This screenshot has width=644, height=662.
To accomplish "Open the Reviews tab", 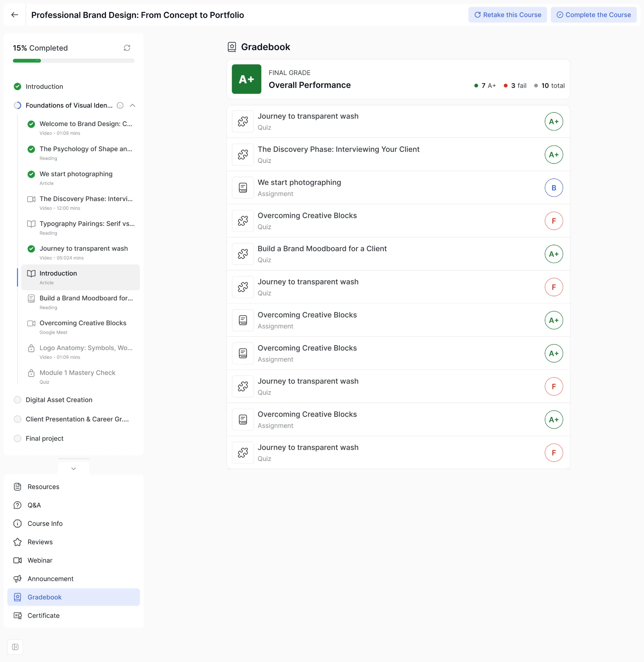I will (x=73, y=542).
